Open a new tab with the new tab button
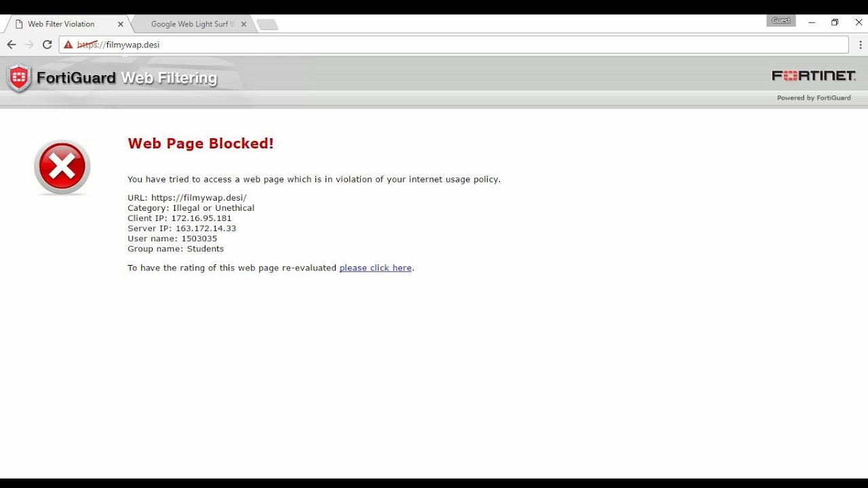The image size is (868, 488). coord(267,24)
